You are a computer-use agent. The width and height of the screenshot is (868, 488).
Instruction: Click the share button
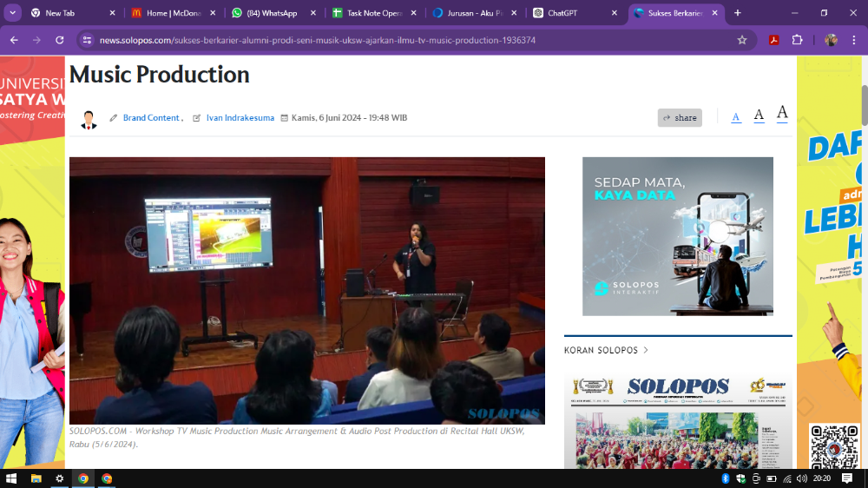click(x=680, y=118)
